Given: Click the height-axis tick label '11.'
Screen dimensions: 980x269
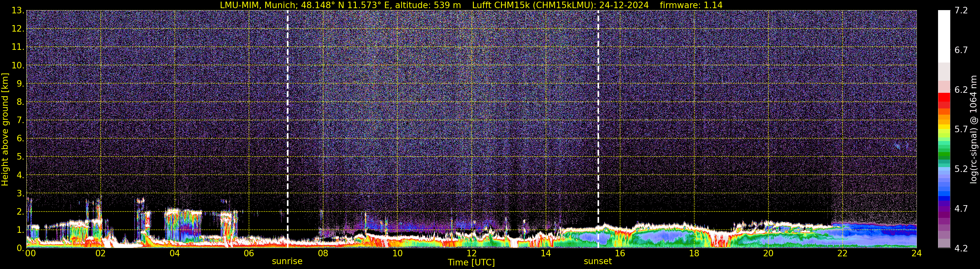Looking at the screenshot, I should (18, 47).
